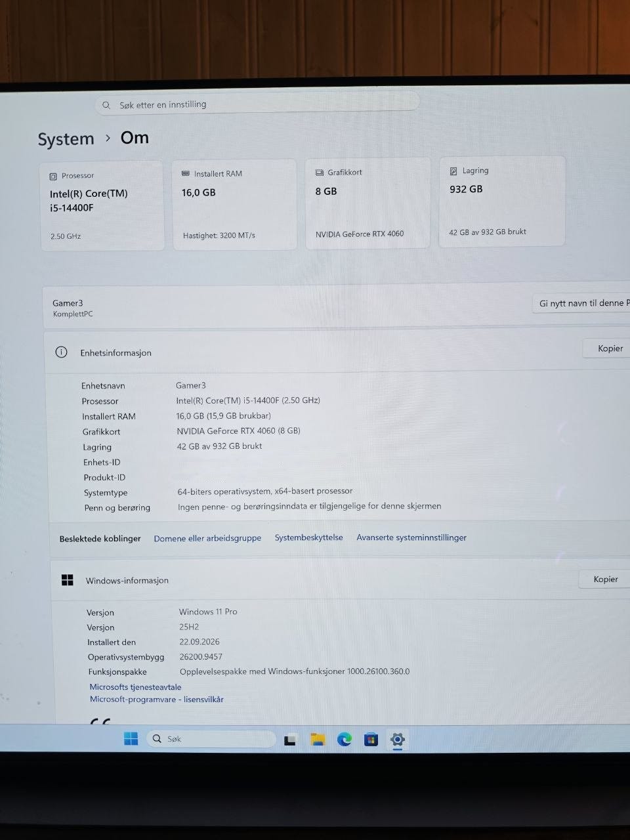Image resolution: width=630 pixels, height=840 pixels.
Task: Copy Windows info with Kopier button
Action: click(x=604, y=579)
